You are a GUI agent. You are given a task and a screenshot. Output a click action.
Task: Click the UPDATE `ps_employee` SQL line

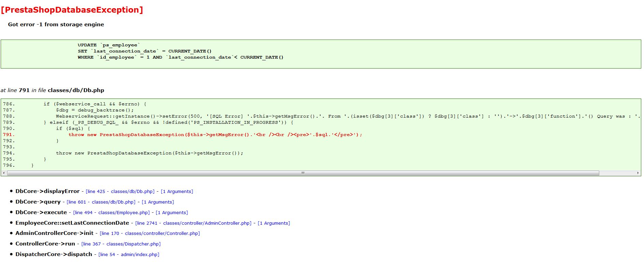(109, 45)
